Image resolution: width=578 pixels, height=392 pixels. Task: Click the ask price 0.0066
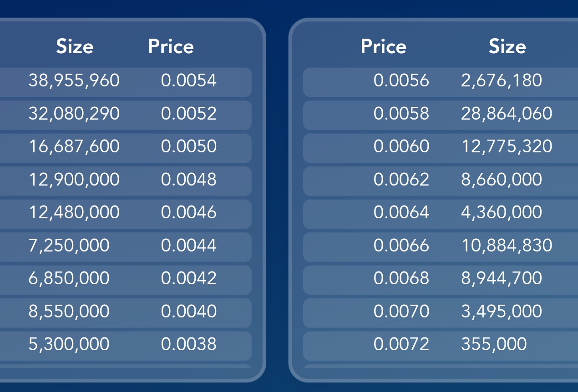coord(401,246)
